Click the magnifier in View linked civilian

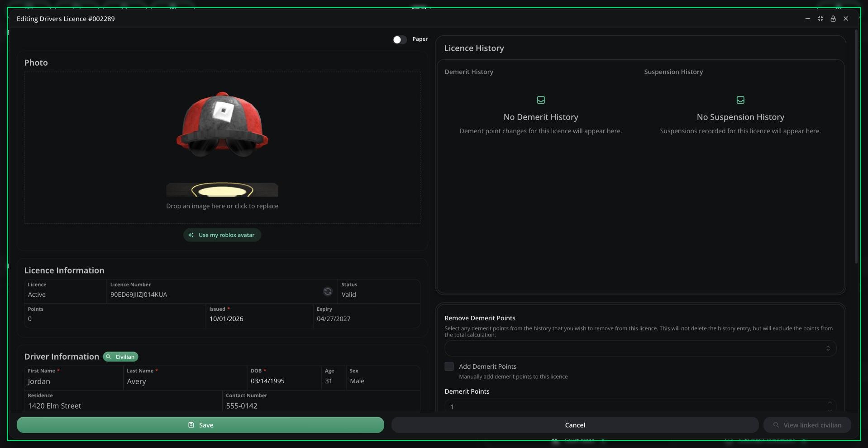[776, 425]
